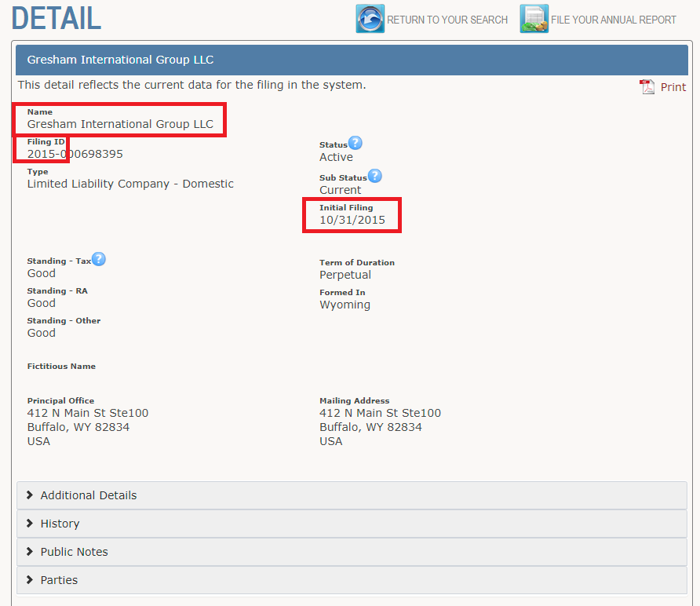Click the Mailing Address text

tap(380, 427)
